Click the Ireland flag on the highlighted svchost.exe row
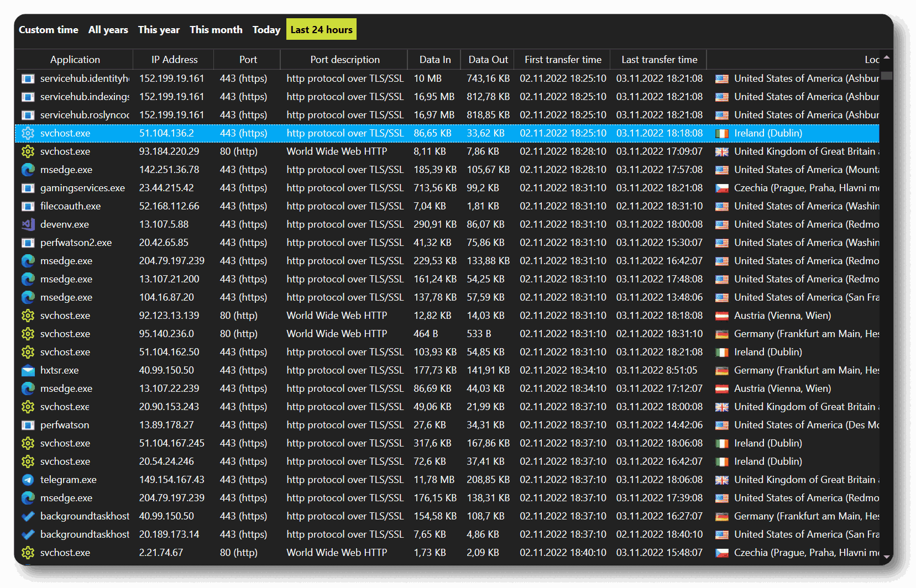The width and height of the screenshot is (916, 588). tap(722, 133)
